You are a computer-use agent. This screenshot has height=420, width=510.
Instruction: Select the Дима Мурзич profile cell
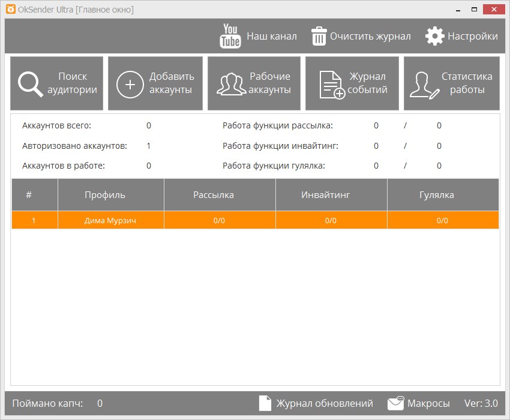111,220
